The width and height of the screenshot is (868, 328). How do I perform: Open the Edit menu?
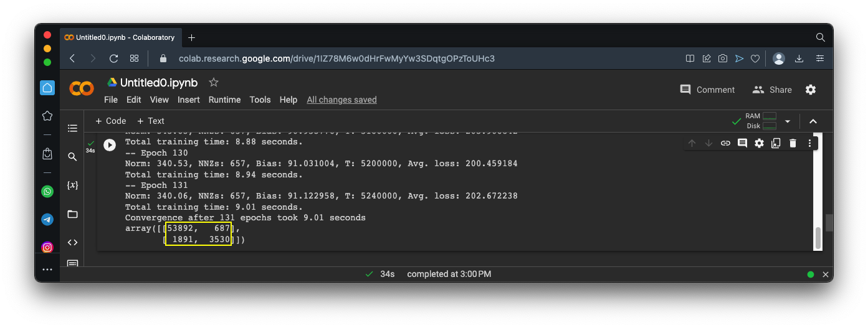coord(134,100)
